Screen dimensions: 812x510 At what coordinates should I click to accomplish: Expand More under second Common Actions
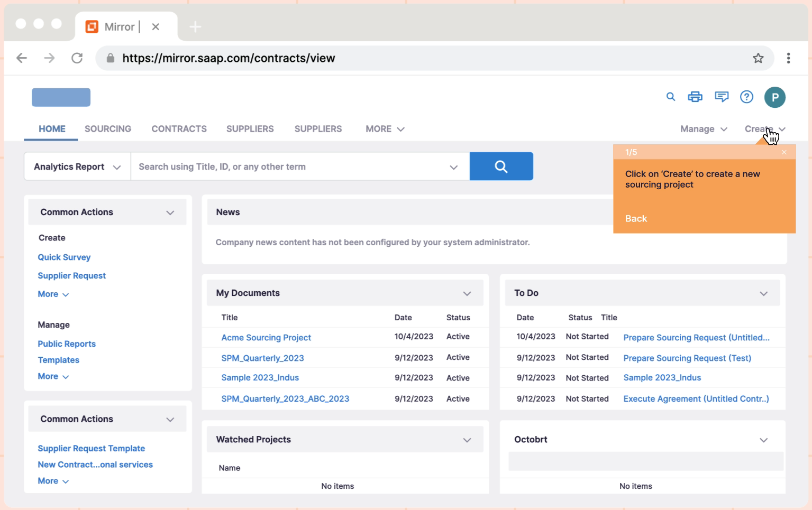[x=53, y=481]
